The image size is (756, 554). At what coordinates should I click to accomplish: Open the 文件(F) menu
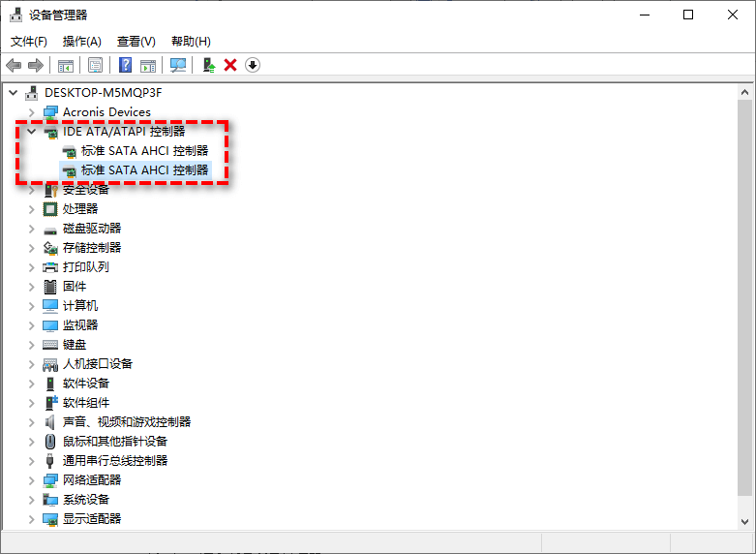pyautogui.click(x=29, y=42)
